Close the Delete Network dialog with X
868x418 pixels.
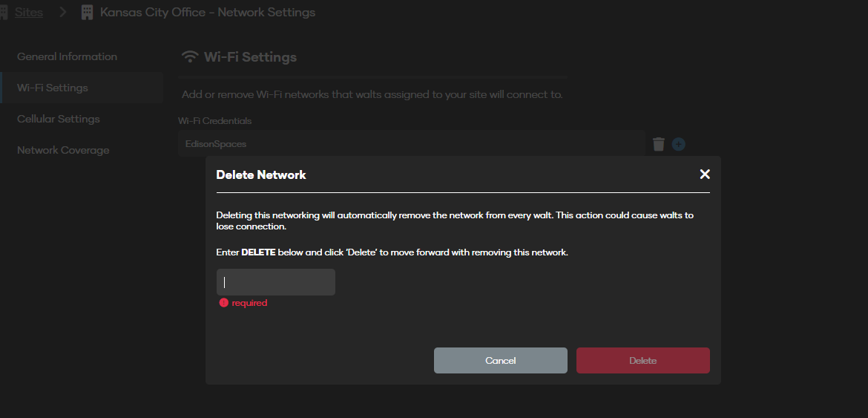704,174
